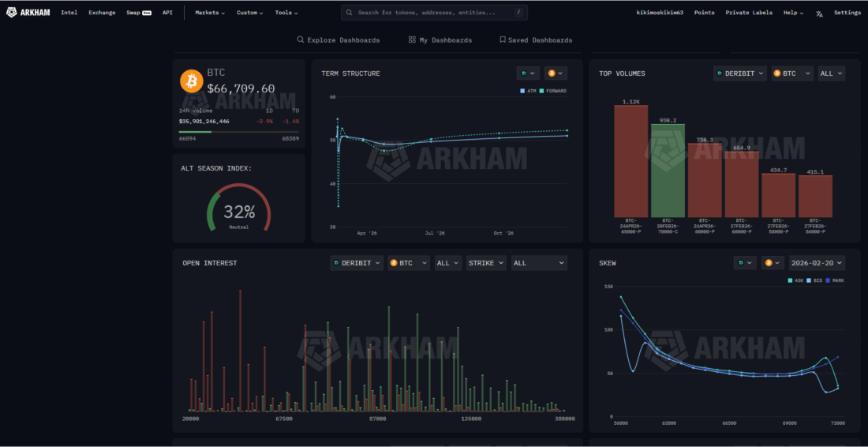Switch to Saved Dashboards tab
The height and width of the screenshot is (447, 868).
pos(536,39)
